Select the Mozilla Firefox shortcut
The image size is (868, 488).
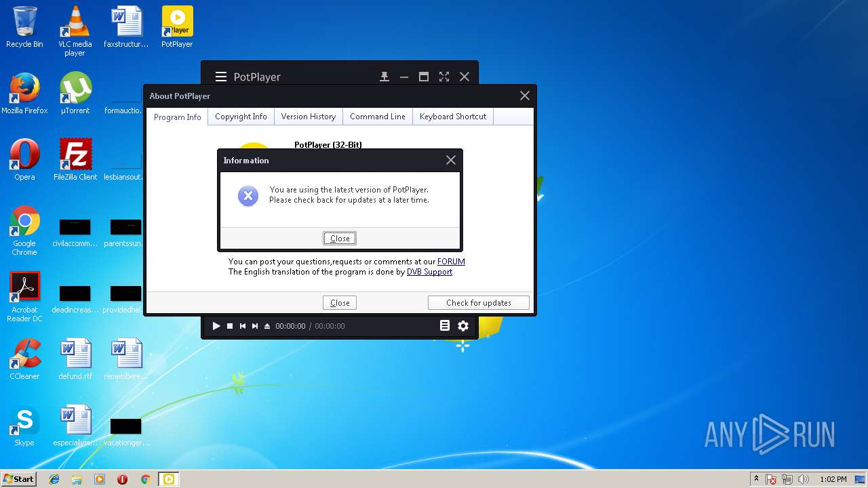tap(24, 94)
